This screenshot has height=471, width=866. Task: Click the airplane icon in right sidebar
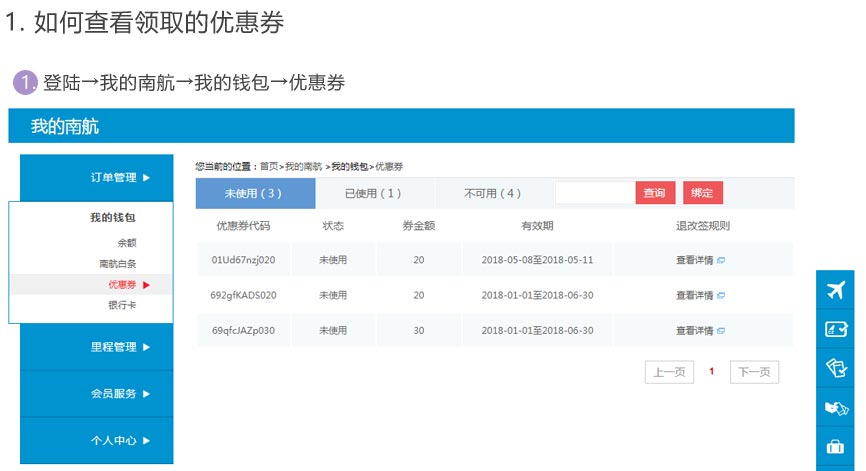[835, 290]
